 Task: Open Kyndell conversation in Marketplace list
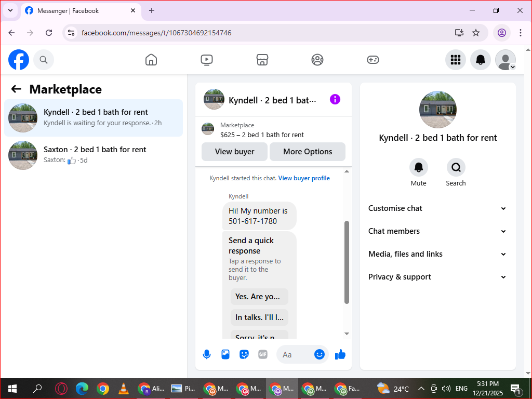click(94, 118)
